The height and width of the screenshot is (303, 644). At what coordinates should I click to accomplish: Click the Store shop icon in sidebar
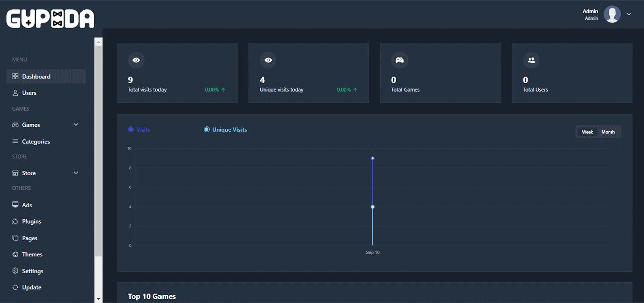pyautogui.click(x=15, y=173)
